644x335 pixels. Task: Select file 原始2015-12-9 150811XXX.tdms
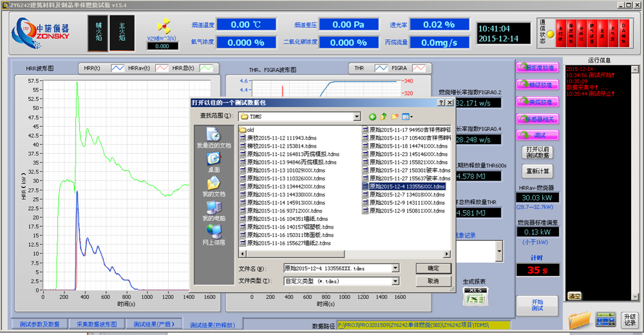403,211
